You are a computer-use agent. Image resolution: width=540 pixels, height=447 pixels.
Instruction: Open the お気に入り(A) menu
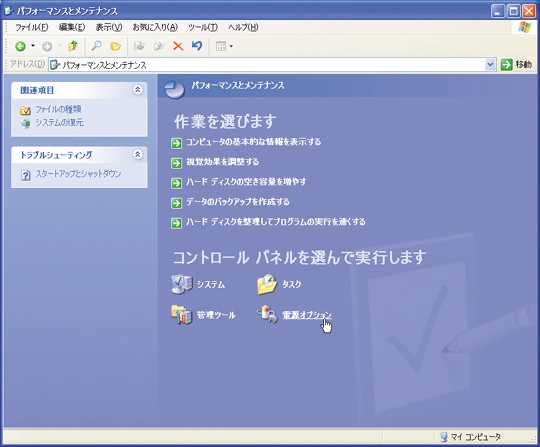155,27
